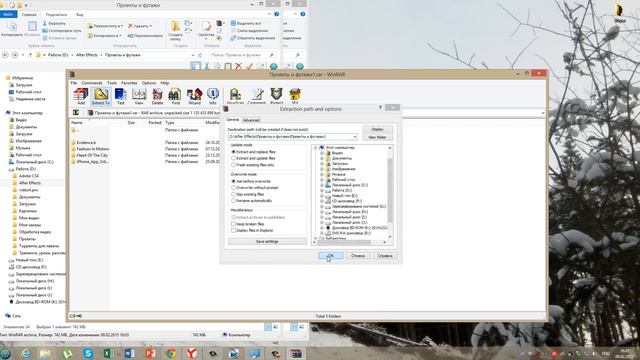This screenshot has height=360, width=640.
Task: Open Yandex Browser from the taskbar
Action: click(192, 353)
